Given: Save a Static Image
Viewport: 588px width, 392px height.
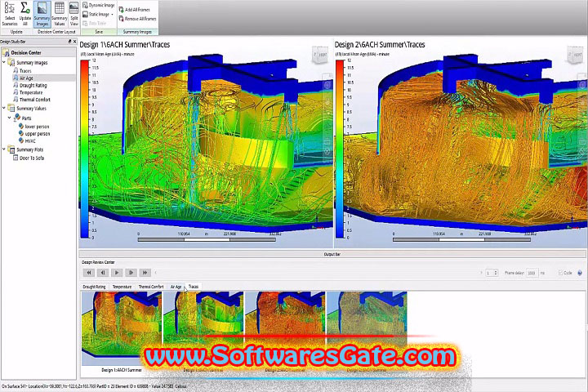Looking at the screenshot, I should click(x=96, y=14).
